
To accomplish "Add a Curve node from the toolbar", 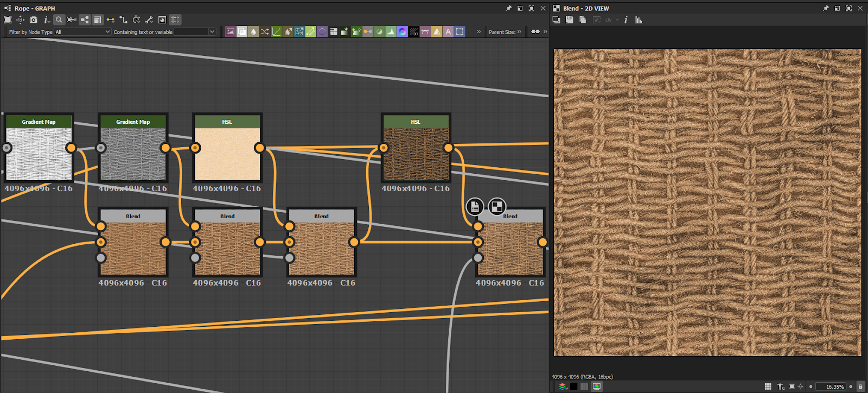I will (x=277, y=32).
